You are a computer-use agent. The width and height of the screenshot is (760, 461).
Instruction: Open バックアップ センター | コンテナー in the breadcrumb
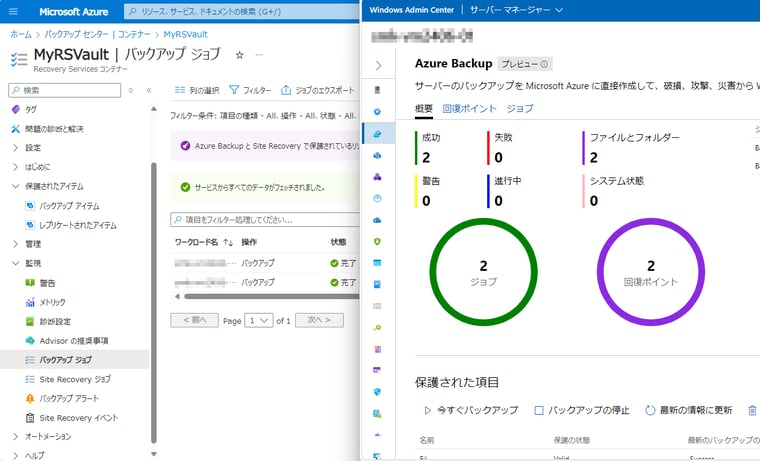[97, 34]
